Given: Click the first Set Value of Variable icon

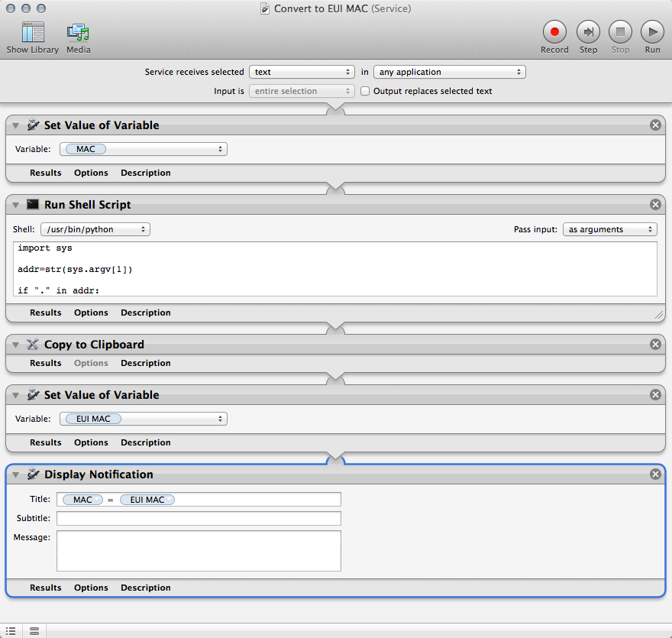Looking at the screenshot, I should pyautogui.click(x=33, y=125).
